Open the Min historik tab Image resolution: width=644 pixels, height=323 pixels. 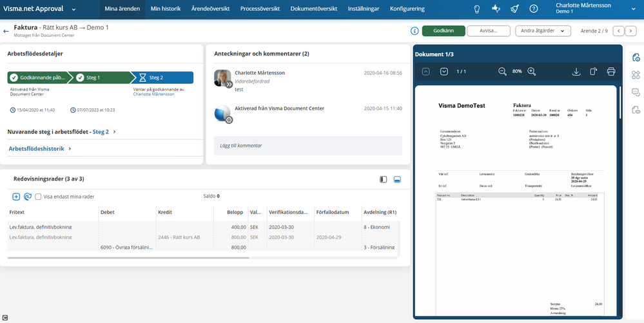pos(166,8)
